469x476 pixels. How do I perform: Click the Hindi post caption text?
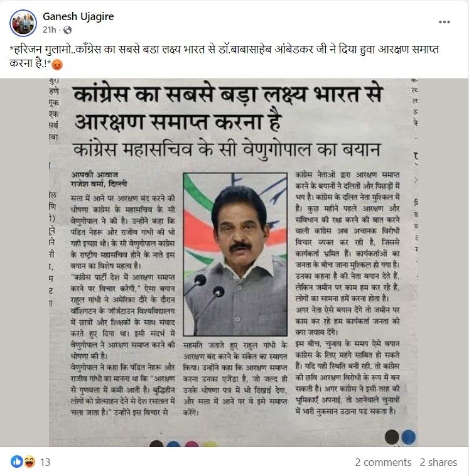click(224, 57)
